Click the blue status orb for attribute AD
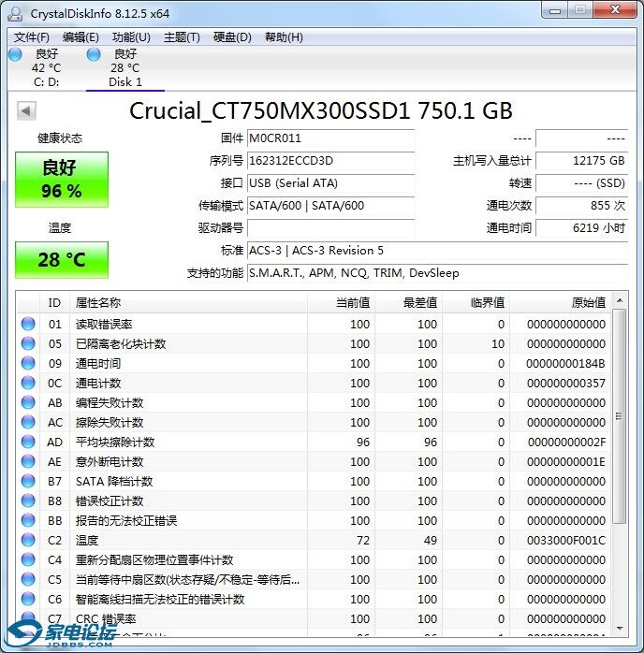Screen dimensions: 644x653 pyautogui.click(x=28, y=442)
